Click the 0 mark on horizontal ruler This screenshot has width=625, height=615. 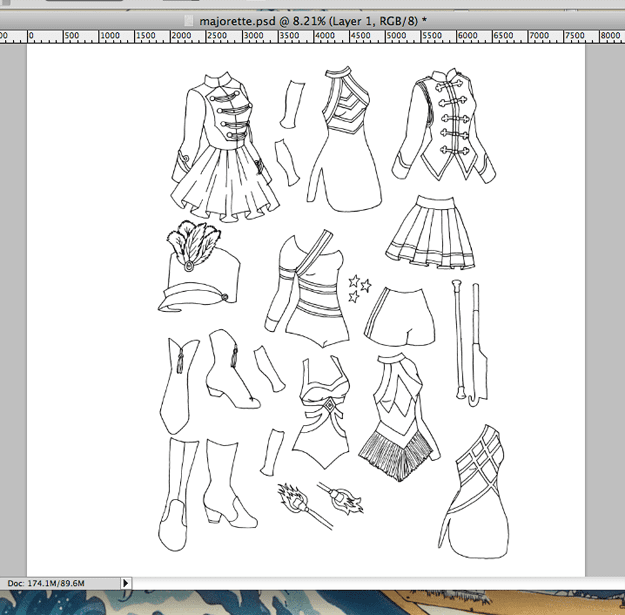(x=31, y=35)
